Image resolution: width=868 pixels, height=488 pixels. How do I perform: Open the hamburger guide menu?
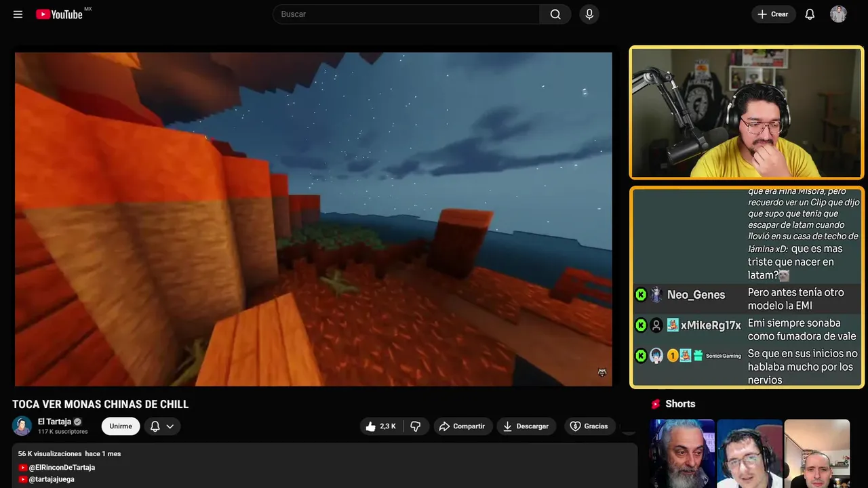18,14
